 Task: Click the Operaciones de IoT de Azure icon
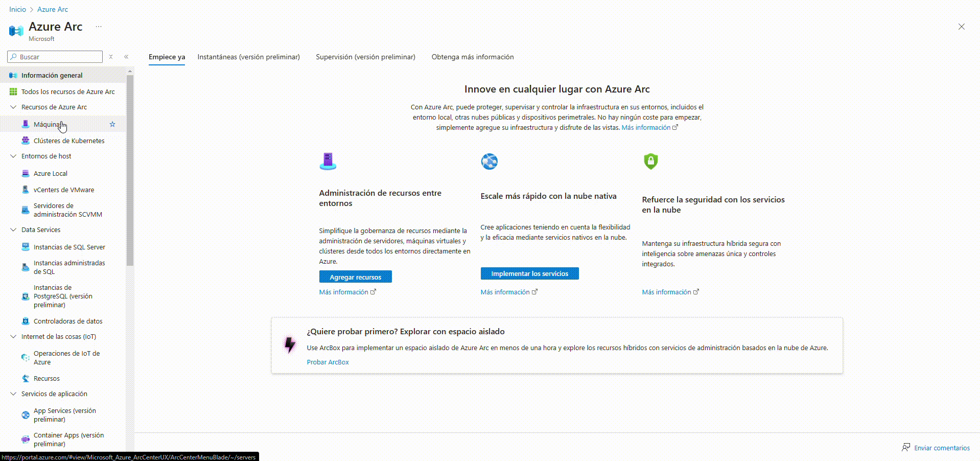[x=26, y=358]
